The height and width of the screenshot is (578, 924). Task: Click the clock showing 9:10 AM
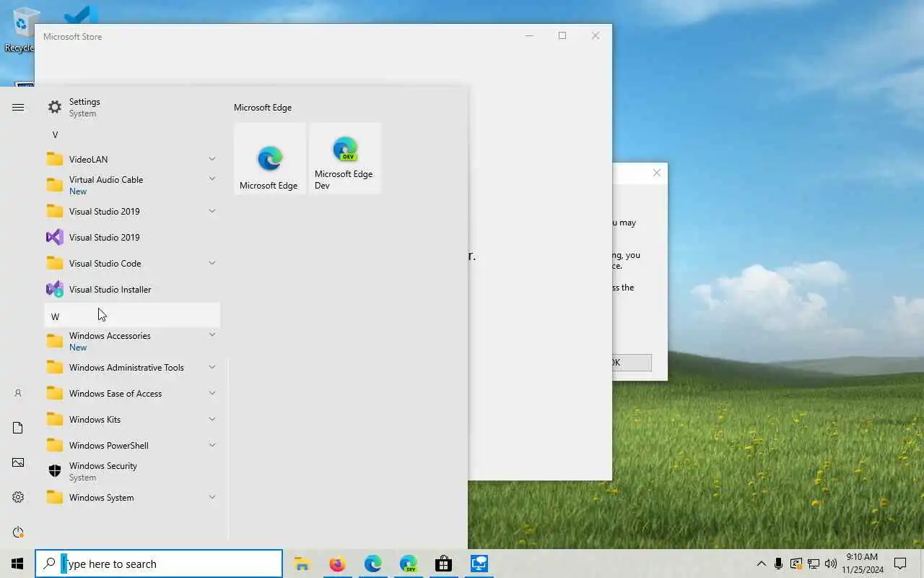pyautogui.click(x=862, y=557)
